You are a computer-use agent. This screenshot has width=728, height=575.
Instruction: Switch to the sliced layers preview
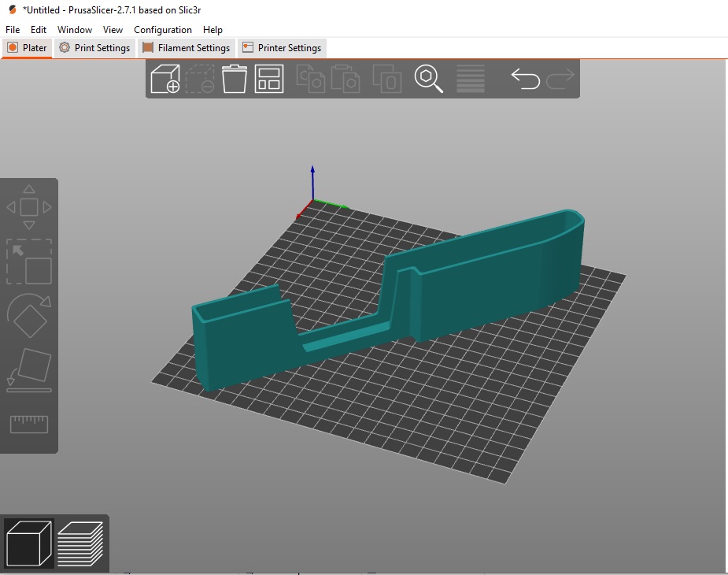(80, 544)
